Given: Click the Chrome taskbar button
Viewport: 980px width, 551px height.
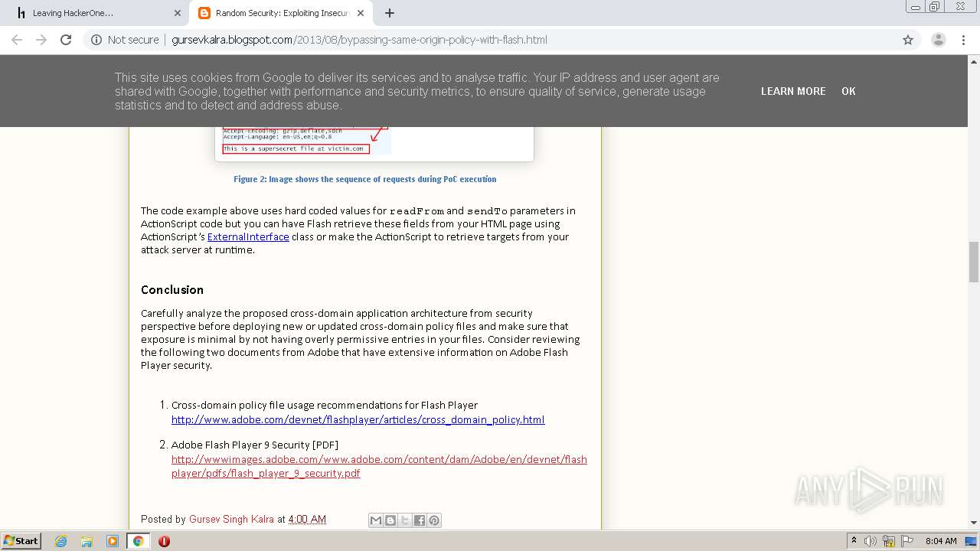Looking at the screenshot, I should (138, 541).
